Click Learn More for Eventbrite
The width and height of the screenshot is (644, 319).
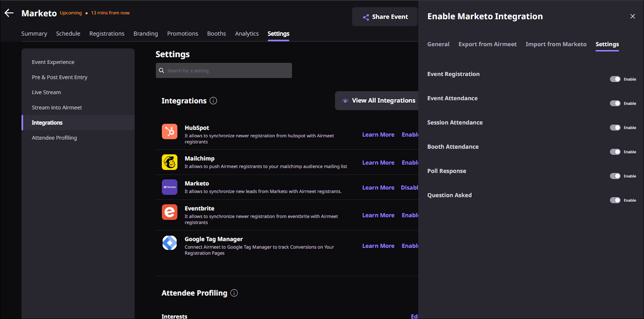378,215
